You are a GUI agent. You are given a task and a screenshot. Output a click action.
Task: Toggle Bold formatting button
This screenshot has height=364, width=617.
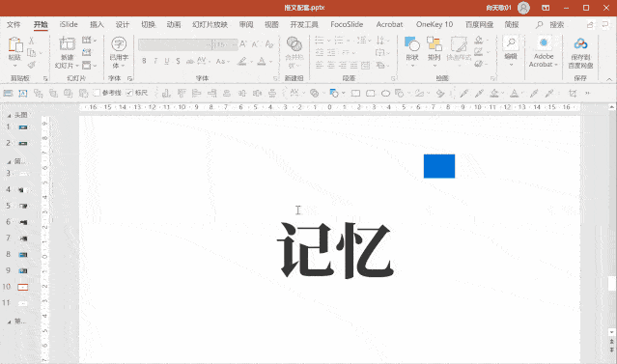coord(145,62)
